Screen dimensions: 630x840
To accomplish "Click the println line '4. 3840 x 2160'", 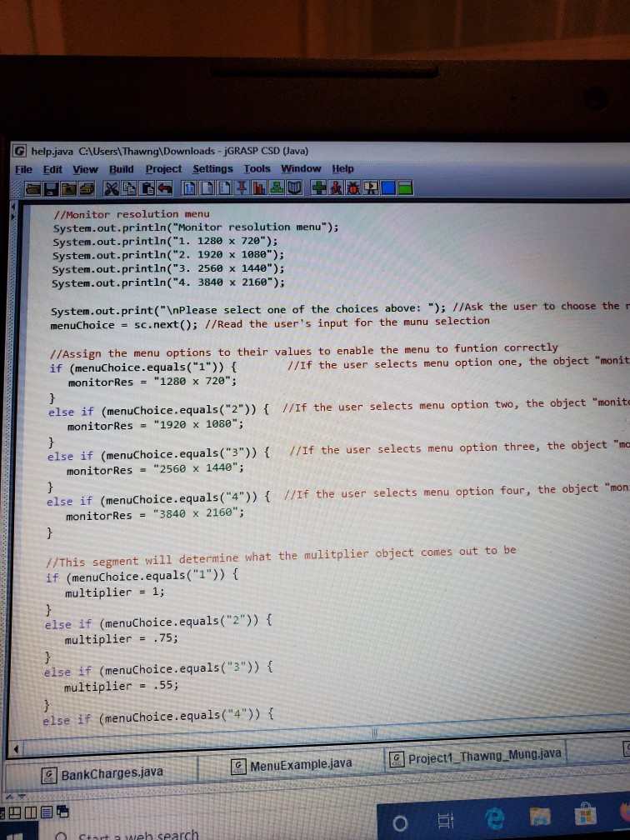I will click(168, 282).
